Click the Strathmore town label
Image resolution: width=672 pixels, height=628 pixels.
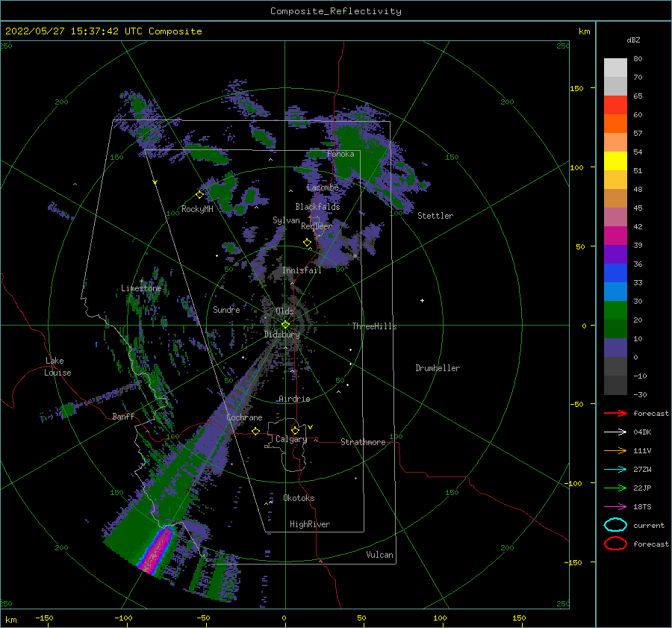[x=363, y=442]
